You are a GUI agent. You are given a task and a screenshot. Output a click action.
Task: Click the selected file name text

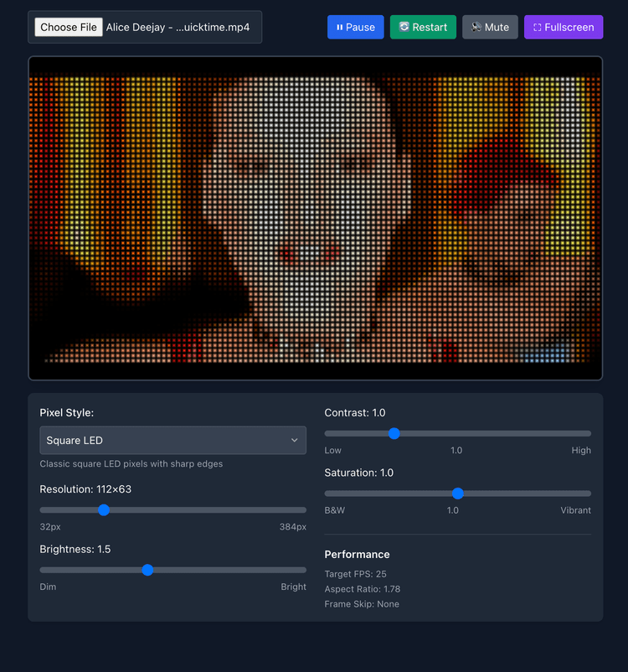(178, 28)
